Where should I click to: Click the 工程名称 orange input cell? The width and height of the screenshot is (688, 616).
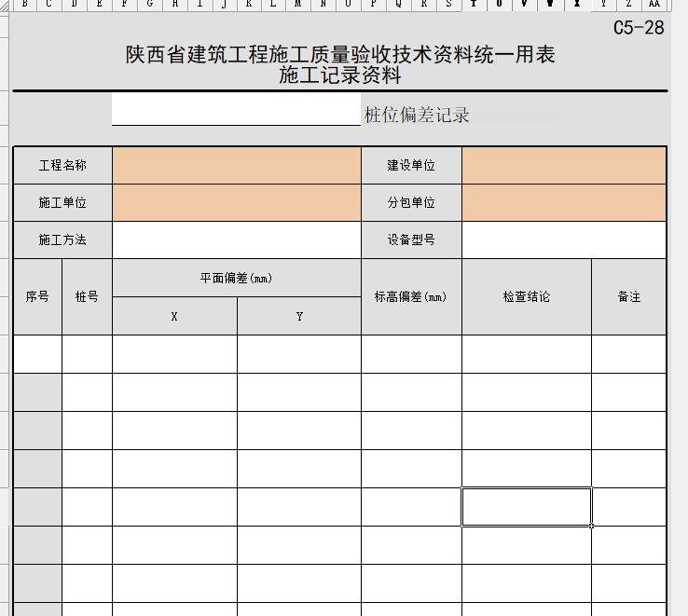point(236,165)
